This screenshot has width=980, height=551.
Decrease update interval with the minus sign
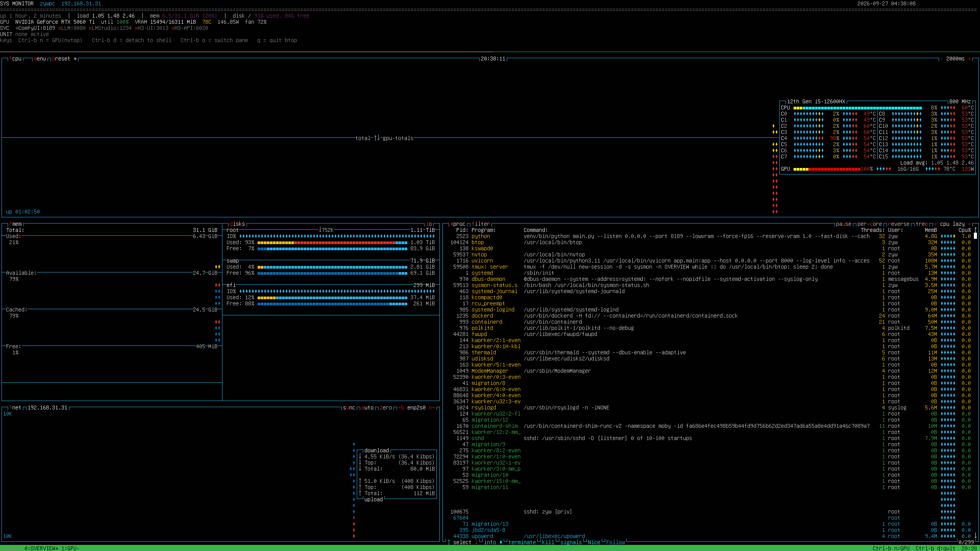pyautogui.click(x=942, y=59)
